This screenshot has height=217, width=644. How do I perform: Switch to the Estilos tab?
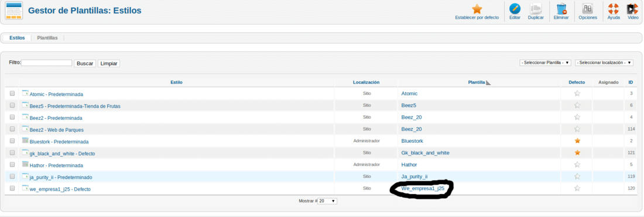click(x=17, y=38)
